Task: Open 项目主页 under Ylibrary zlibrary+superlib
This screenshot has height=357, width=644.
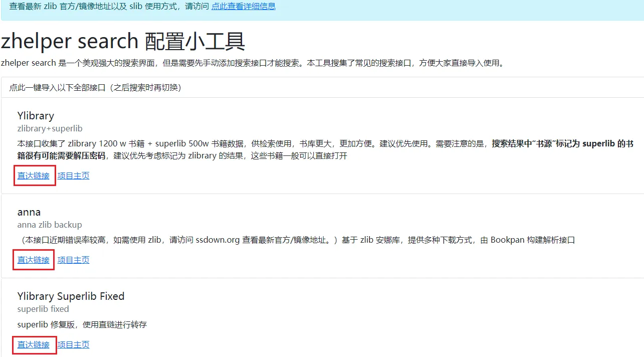Action: pos(73,175)
